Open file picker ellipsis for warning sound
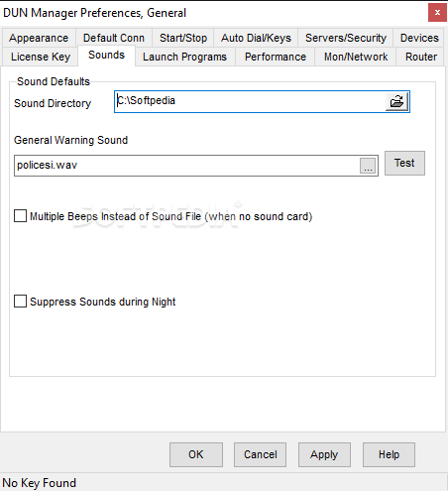Screen dimensions: 448x491 (368, 166)
